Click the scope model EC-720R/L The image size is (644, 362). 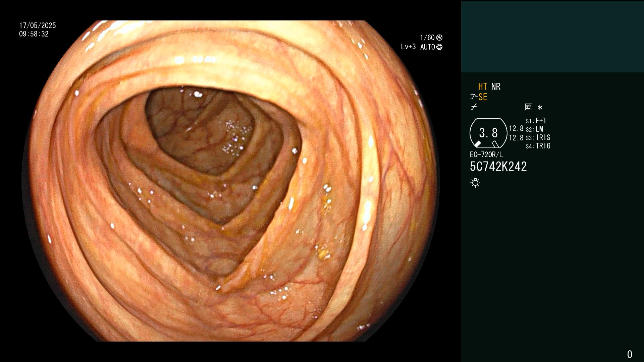point(486,155)
